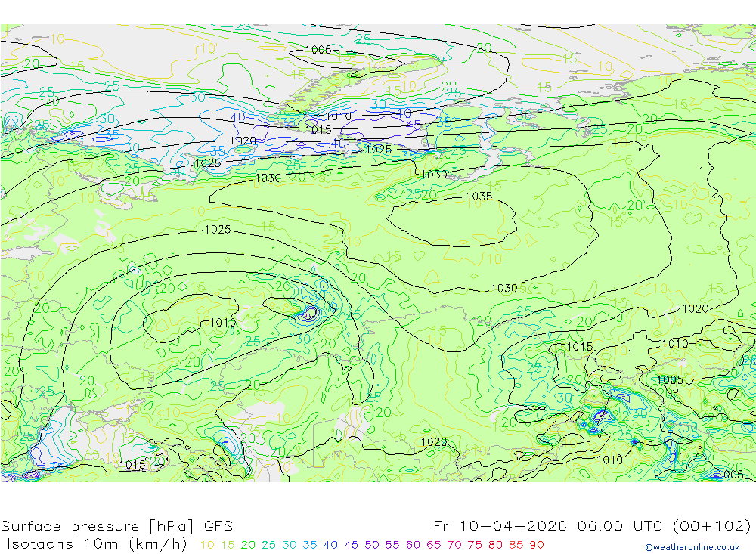Select the 85 km/h legend value
The image size is (756, 554).
[x=516, y=545]
